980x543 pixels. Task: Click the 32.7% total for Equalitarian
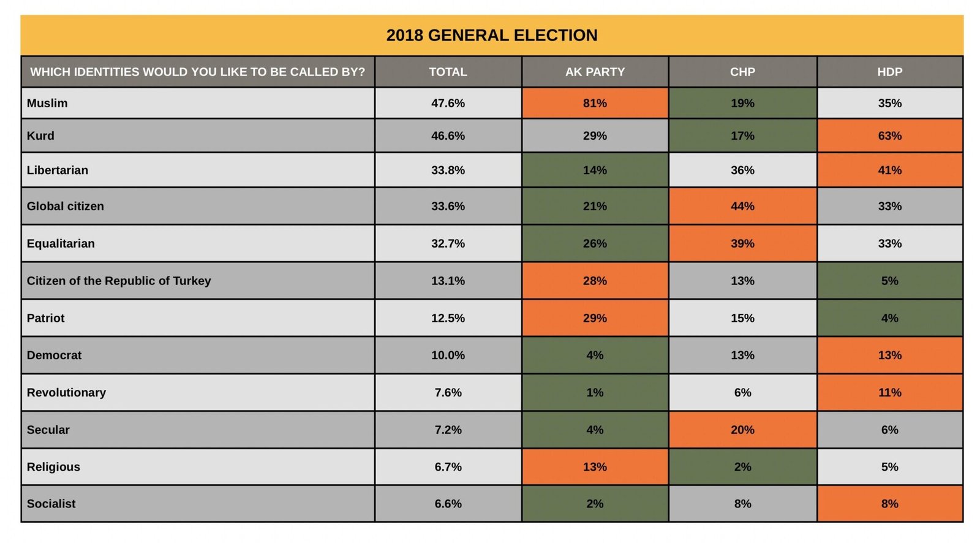(x=448, y=243)
